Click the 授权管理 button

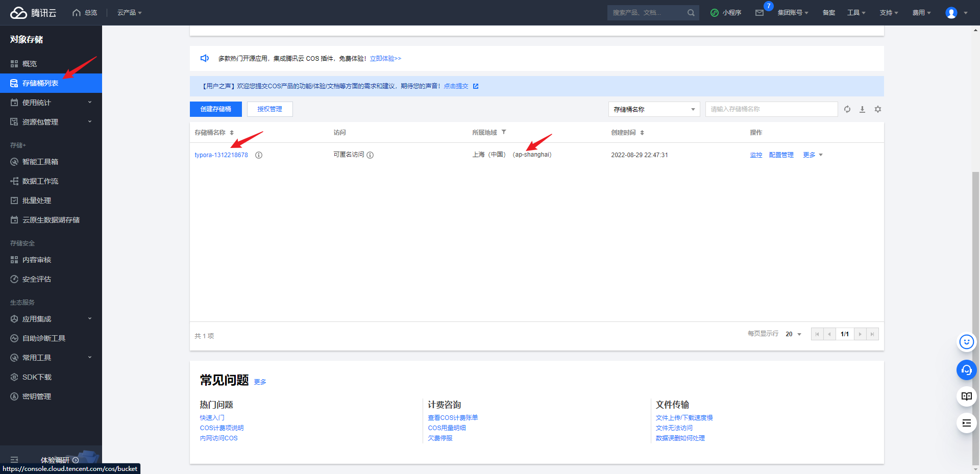click(x=270, y=109)
